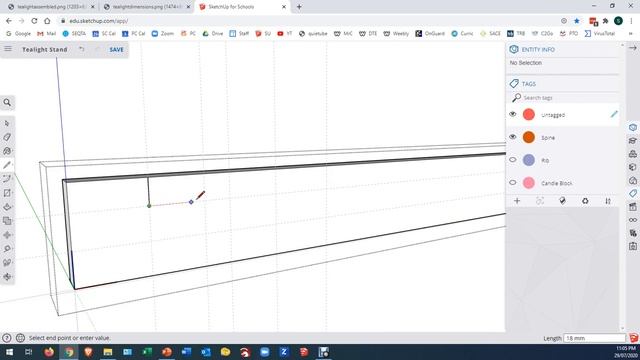Open the search magnifier tool
Viewport: 640px width, 360px height.
click(7, 102)
